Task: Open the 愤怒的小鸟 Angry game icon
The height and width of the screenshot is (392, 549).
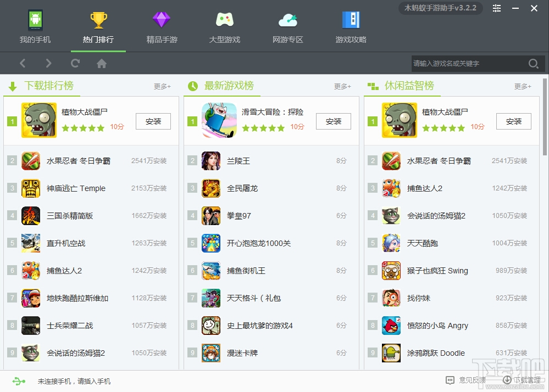Action: [x=391, y=326]
